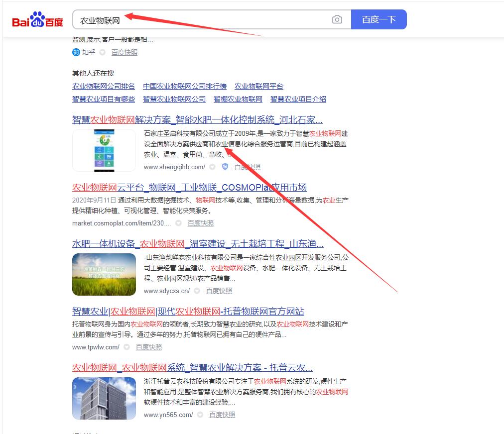Expand dropdown arrow after www.shengqihb.com/
The width and height of the screenshot is (504, 434).
click(213, 167)
